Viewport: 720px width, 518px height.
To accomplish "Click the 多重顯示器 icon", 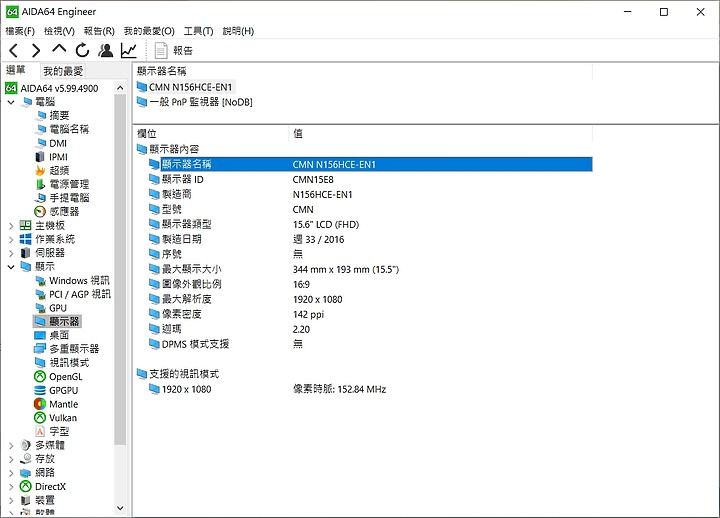I will (x=40, y=349).
